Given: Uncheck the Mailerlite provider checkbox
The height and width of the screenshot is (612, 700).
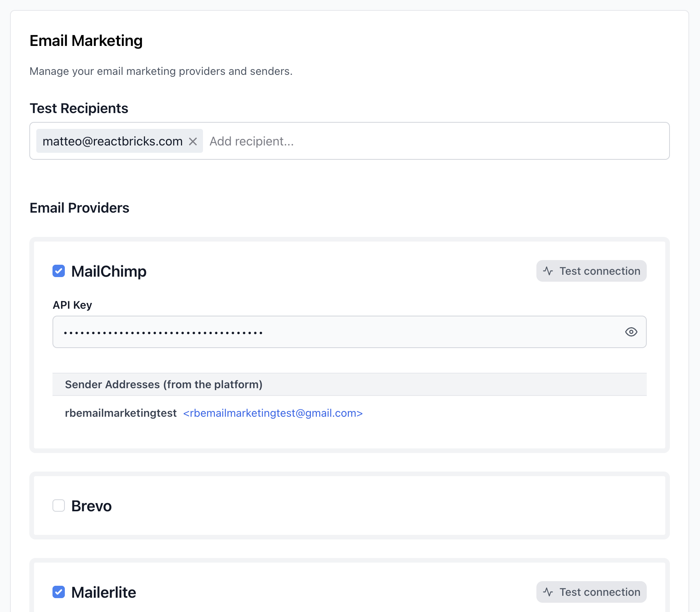Looking at the screenshot, I should pos(59,592).
